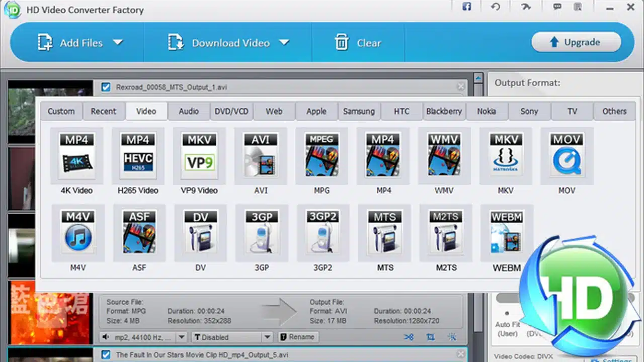Expand the Add Files dropdown arrow
Viewport: 644px width, 362px height.
pyautogui.click(x=118, y=43)
